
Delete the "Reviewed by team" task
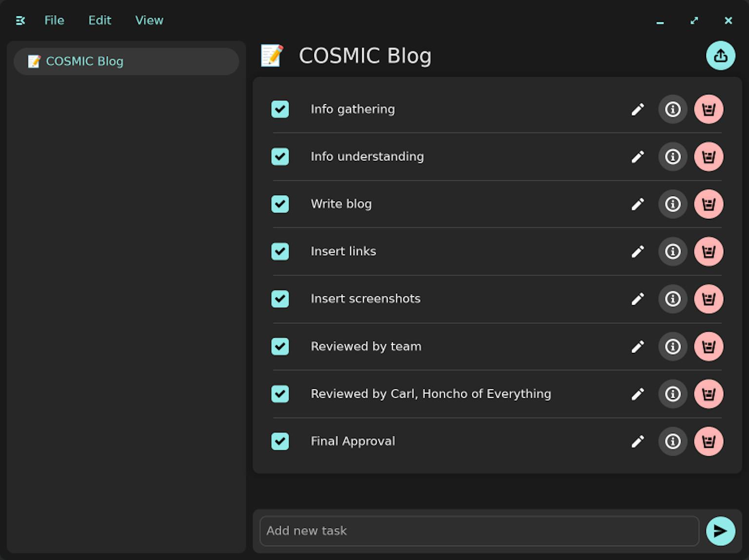click(709, 347)
